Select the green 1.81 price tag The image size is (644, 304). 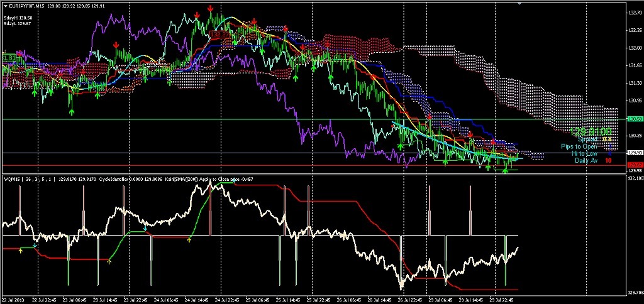9,58
